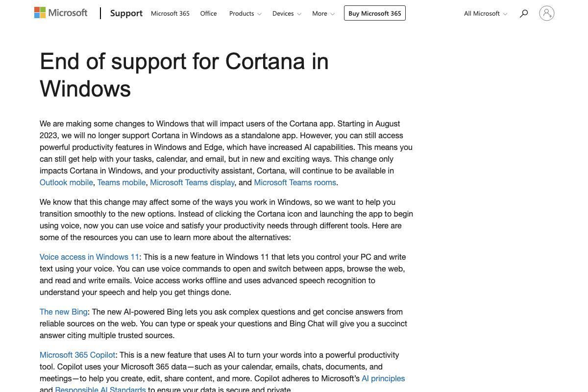
Task: Expand the All Microsoft dropdown
Action: click(485, 13)
